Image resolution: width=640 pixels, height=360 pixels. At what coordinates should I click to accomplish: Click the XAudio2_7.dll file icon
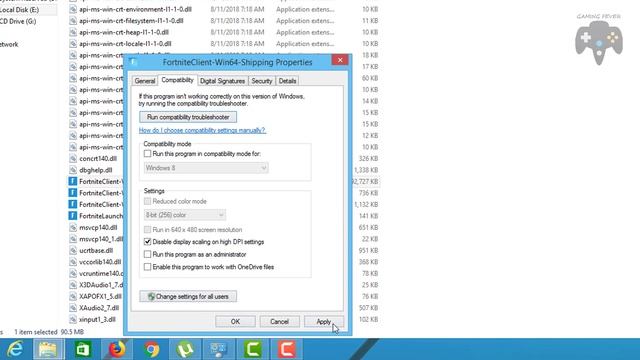point(73,308)
